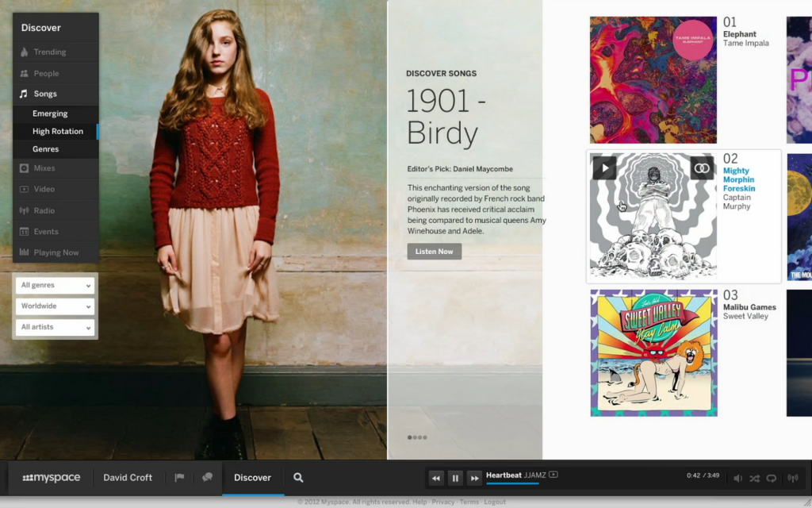Screen dimensions: 812x508
Task: Open Radio in the Discover menu
Action: (x=56, y=210)
